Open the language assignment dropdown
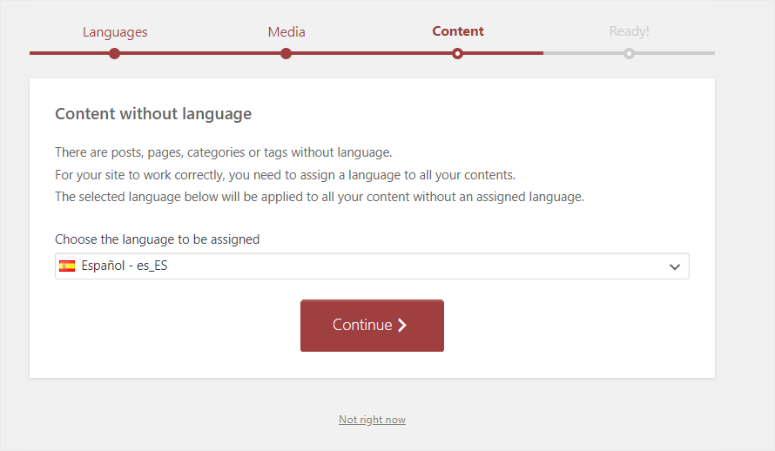775x451 pixels. pyautogui.click(x=372, y=266)
